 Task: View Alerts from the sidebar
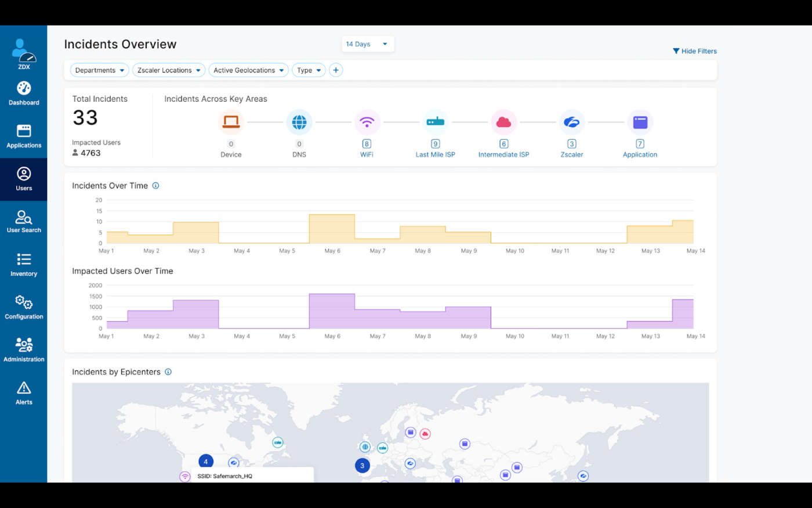pyautogui.click(x=24, y=392)
